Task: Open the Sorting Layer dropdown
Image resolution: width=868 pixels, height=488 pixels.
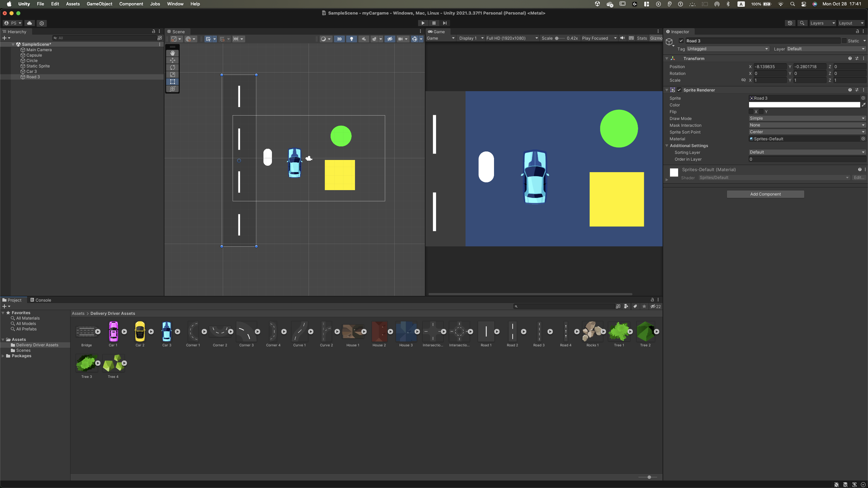Action: 807,152
